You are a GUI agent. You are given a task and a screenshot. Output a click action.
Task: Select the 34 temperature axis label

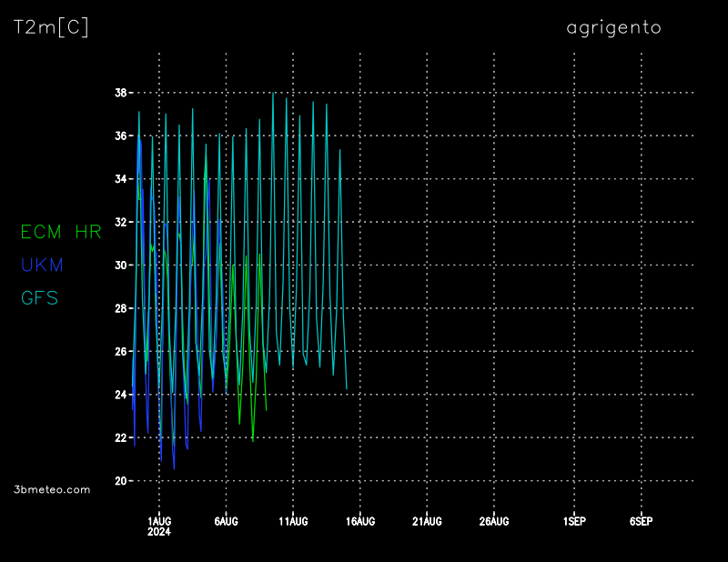click(119, 179)
